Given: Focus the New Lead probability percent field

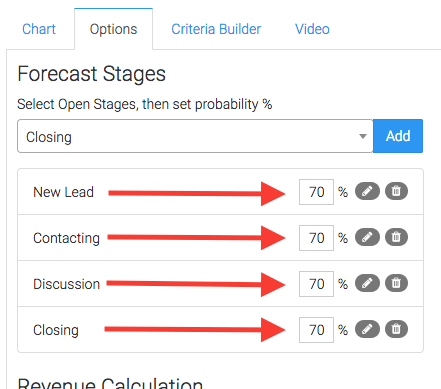Looking at the screenshot, I should [316, 192].
